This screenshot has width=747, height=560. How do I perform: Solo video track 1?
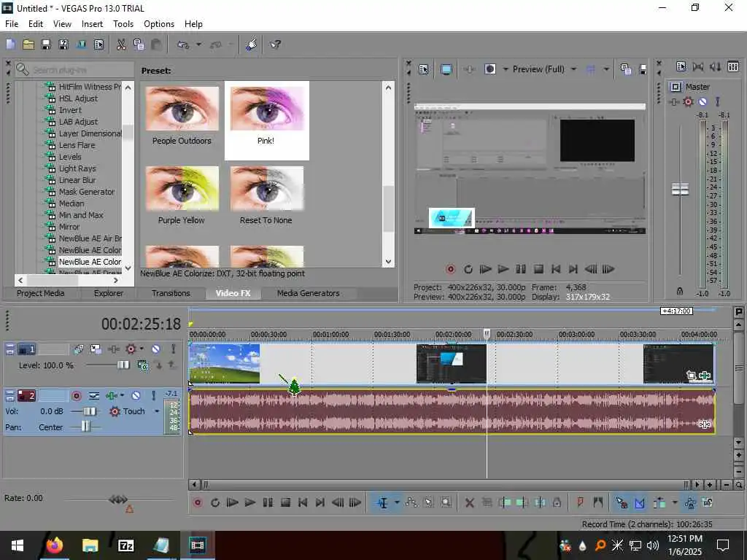174,349
